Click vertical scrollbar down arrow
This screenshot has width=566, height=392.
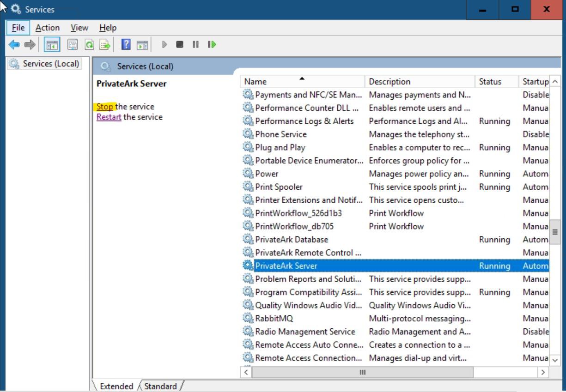[555, 360]
